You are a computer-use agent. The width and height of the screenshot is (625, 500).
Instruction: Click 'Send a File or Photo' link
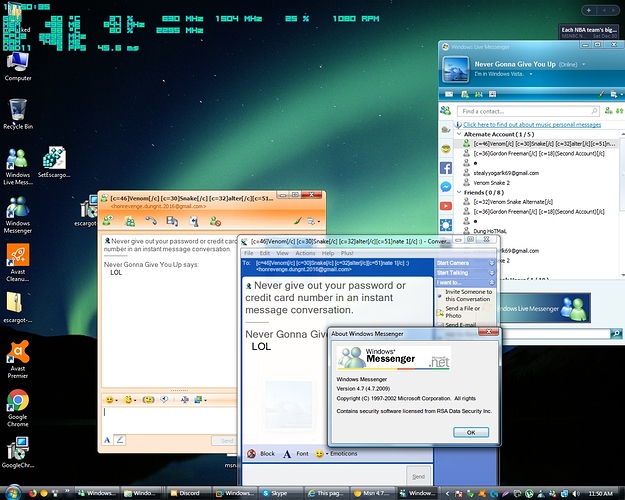tap(462, 312)
